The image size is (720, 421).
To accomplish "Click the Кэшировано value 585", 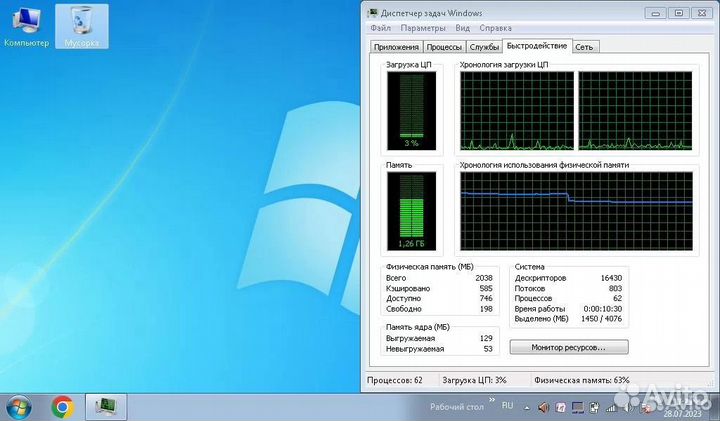I will tap(486, 289).
